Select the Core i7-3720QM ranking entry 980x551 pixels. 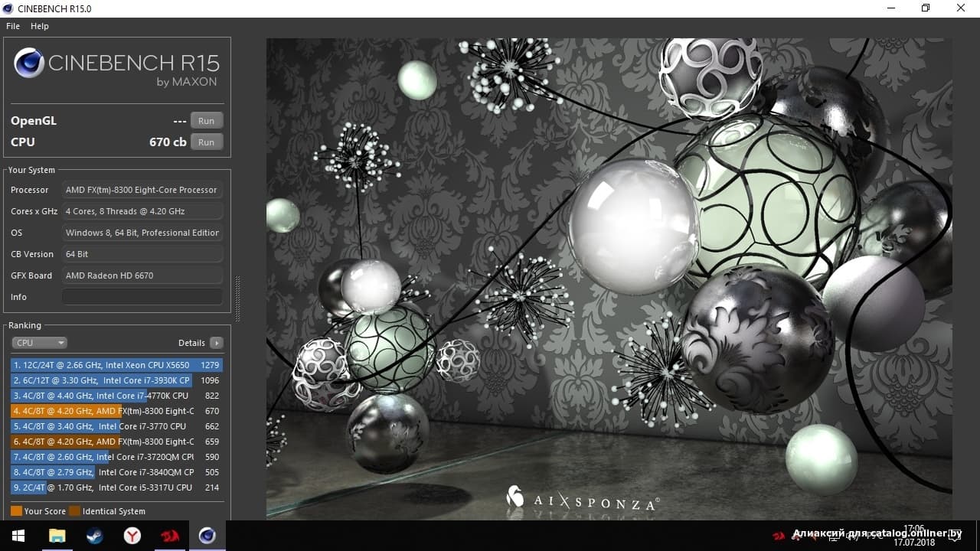[116, 457]
